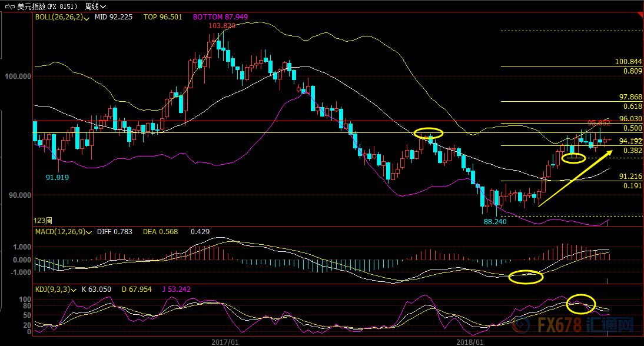
Task: Click the 100.844 Fibonacci price label
Action: point(628,61)
